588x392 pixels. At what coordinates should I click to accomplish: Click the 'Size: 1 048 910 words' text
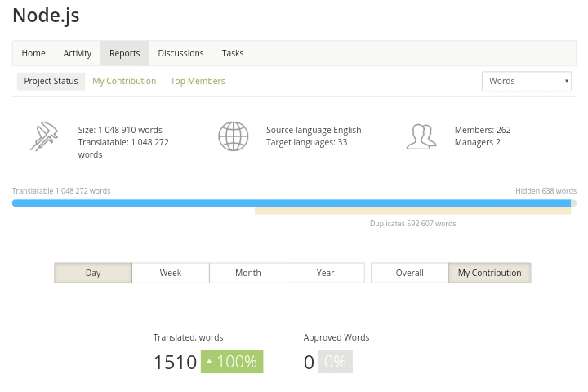click(120, 130)
